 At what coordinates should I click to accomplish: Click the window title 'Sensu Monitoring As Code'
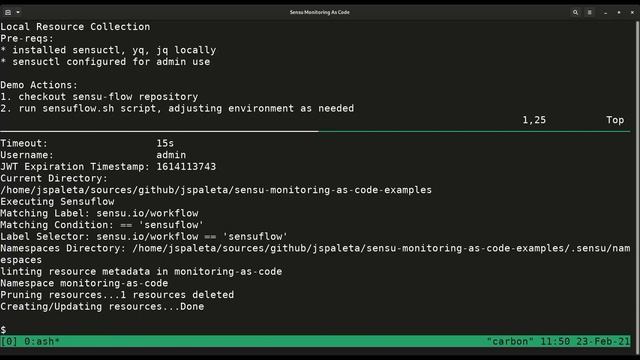[x=320, y=12]
